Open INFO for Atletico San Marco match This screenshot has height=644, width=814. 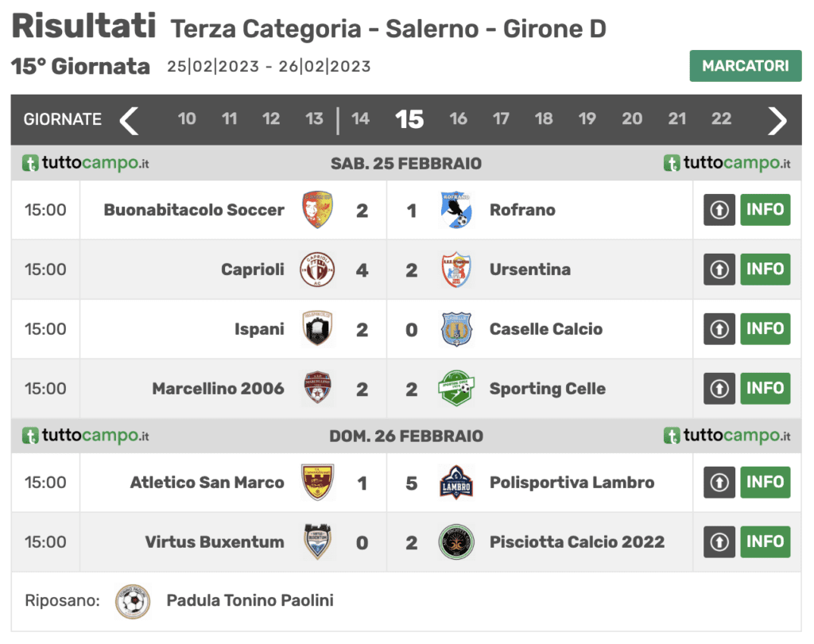pos(766,483)
